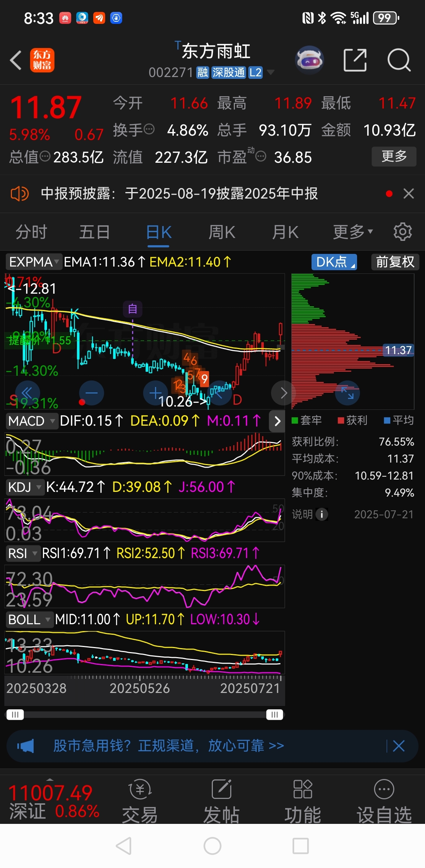Switch to the 五日 tab
The width and height of the screenshot is (425, 868).
94,232
